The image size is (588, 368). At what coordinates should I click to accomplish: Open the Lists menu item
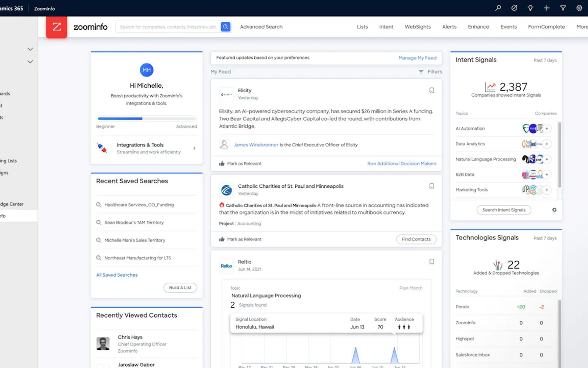pos(362,27)
